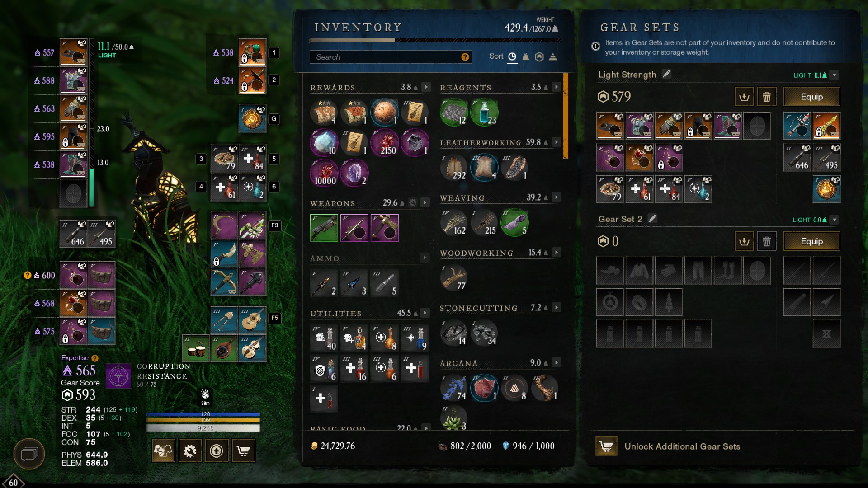Sort inventory by time icon
Viewport: 868px width, 488px height.
point(512,57)
